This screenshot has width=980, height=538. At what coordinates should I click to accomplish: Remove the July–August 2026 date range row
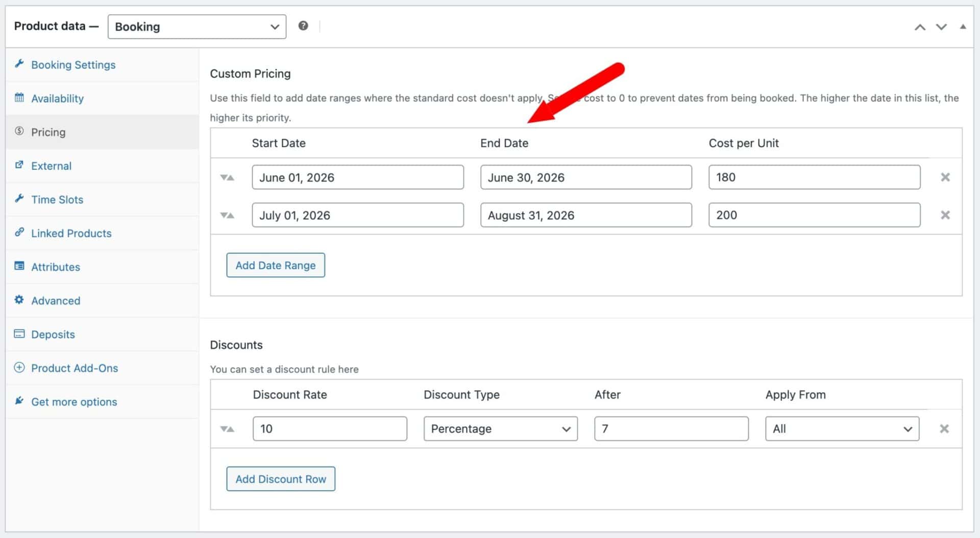pyautogui.click(x=945, y=215)
